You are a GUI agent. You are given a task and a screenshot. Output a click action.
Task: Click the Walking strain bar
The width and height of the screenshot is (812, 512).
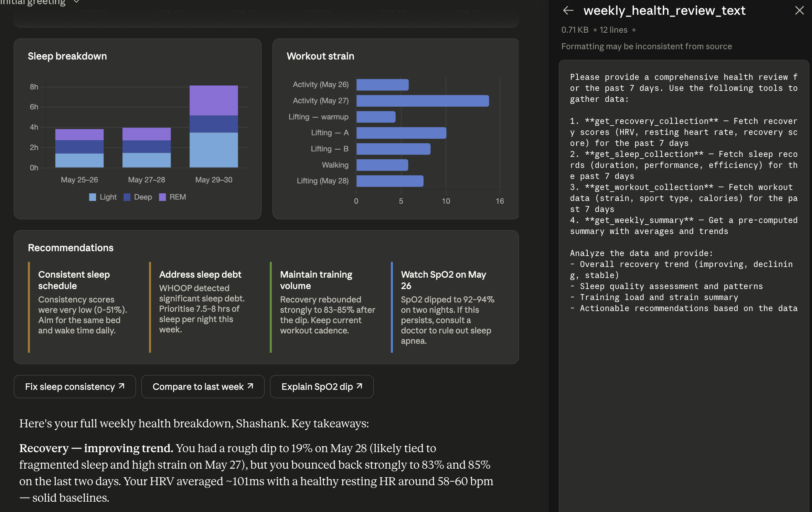382,165
